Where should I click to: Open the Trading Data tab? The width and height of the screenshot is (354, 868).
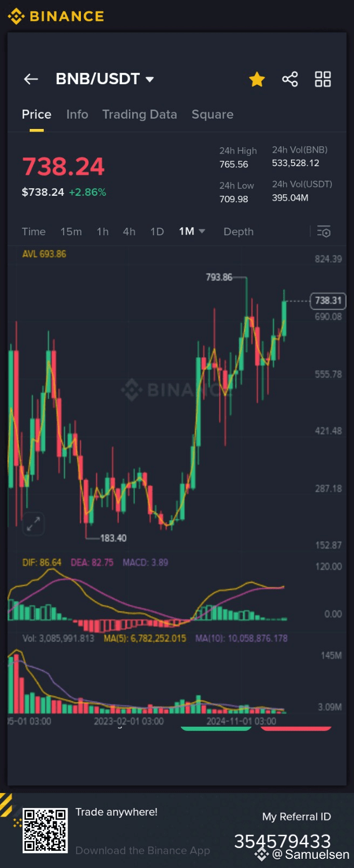point(140,114)
